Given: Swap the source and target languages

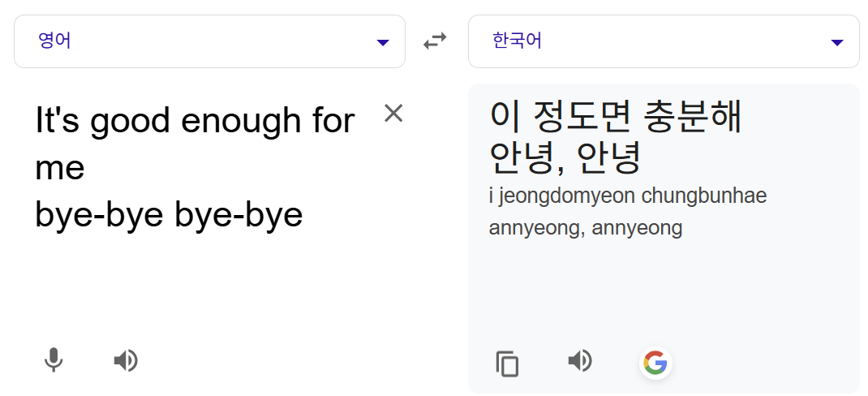Looking at the screenshot, I should [435, 41].
